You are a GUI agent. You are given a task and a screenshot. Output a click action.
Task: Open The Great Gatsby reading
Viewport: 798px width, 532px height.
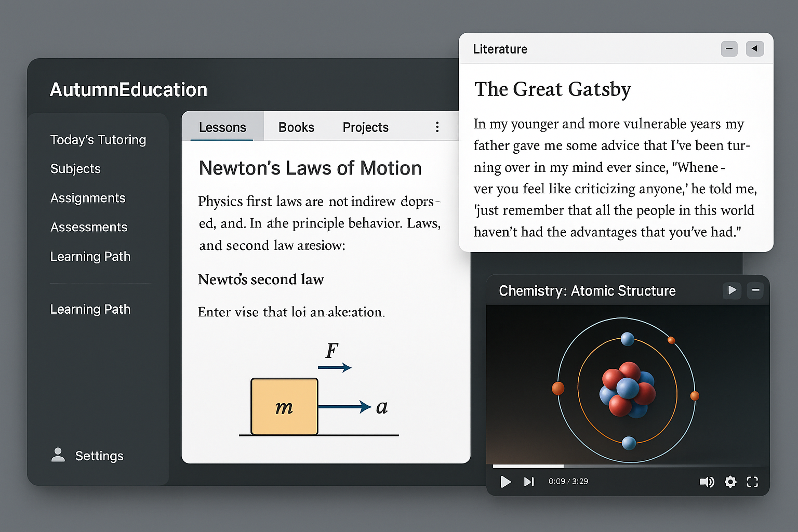(x=552, y=89)
